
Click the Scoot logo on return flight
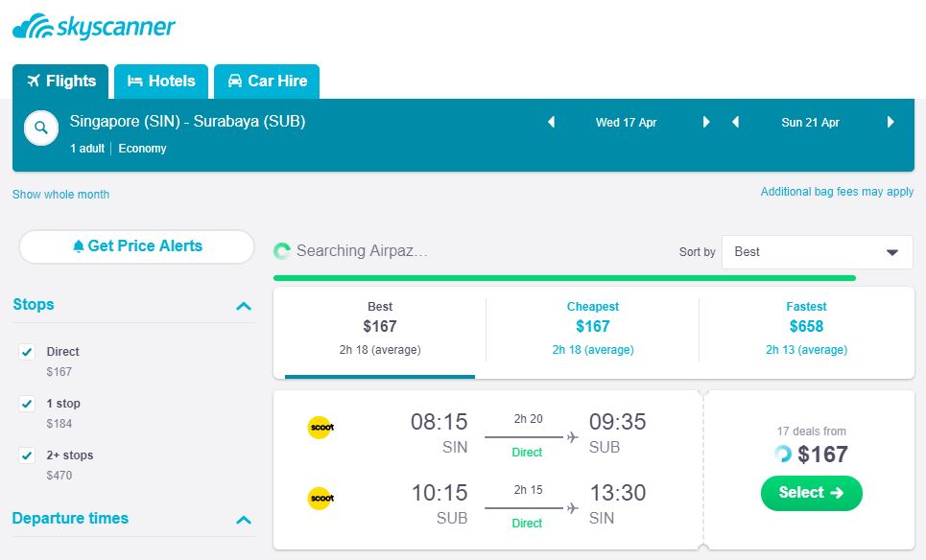coord(320,499)
